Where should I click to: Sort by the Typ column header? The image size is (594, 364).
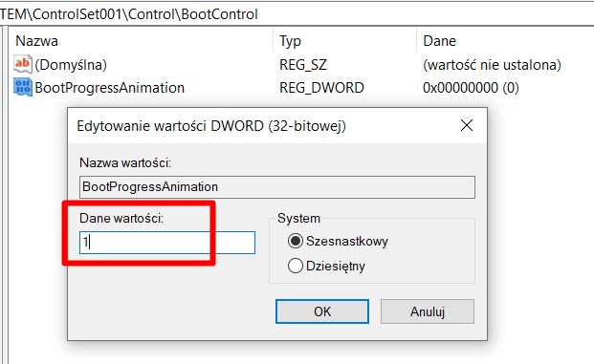[x=344, y=41]
